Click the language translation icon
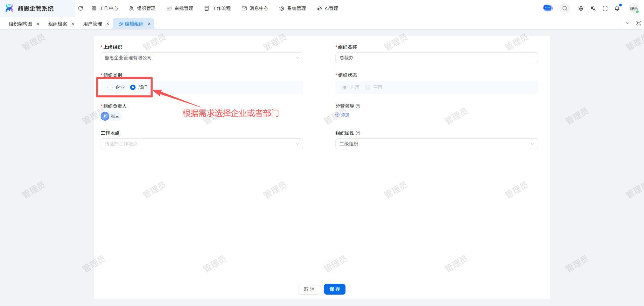Viewport: 644px width, 306px height. click(x=593, y=8)
